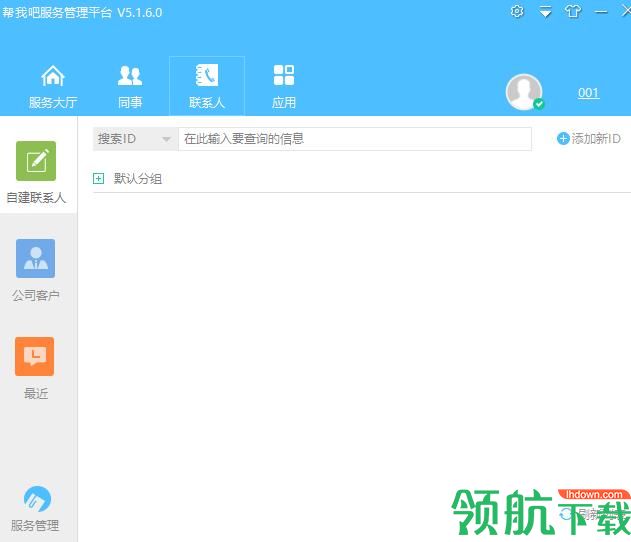Viewport: 631px width, 542px height.
Task: Open the 001 user account link
Action: (588, 93)
